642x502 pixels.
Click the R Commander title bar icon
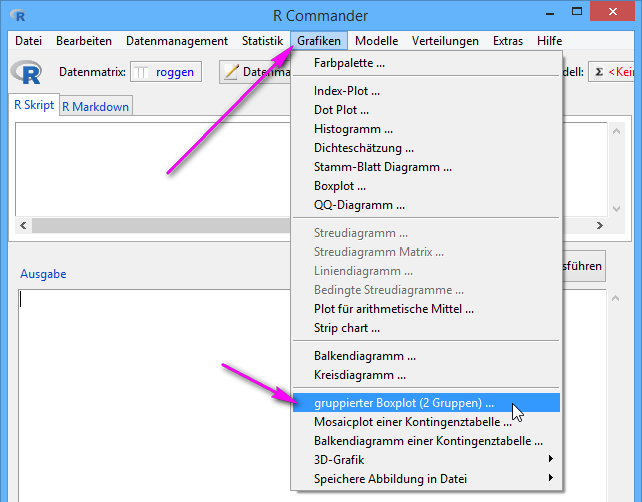(x=18, y=16)
